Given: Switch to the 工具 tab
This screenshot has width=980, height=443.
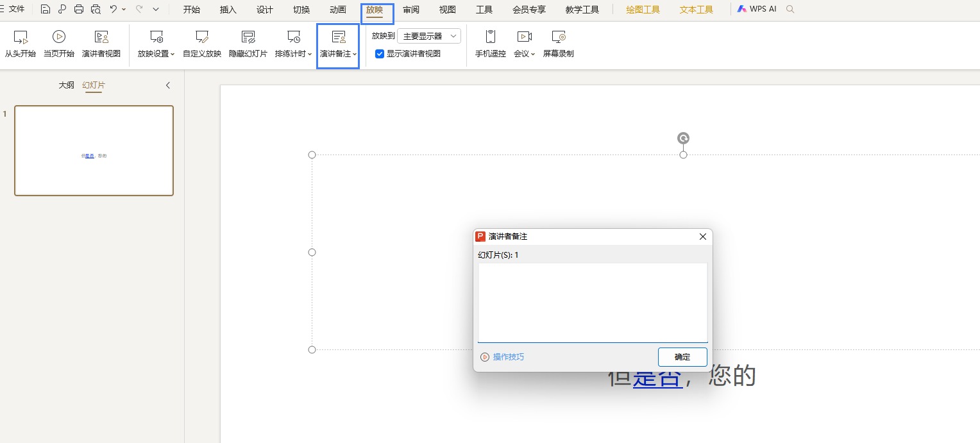Looking at the screenshot, I should (484, 10).
